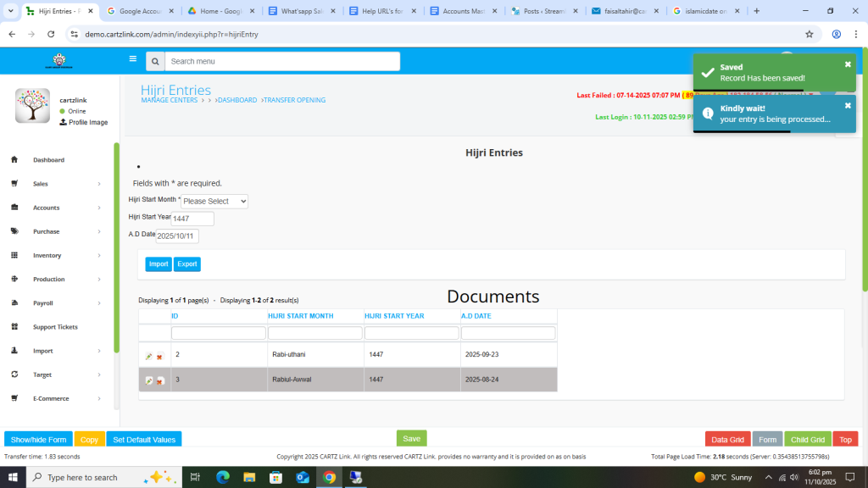The width and height of the screenshot is (868, 488).
Task: Open Support Tickets in sidebar
Action: tap(54, 327)
